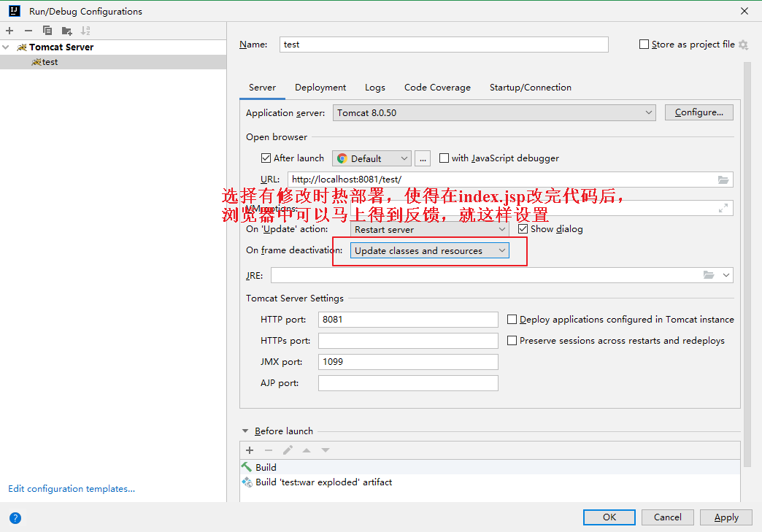Open the Default browser dropdown

[x=372, y=158]
